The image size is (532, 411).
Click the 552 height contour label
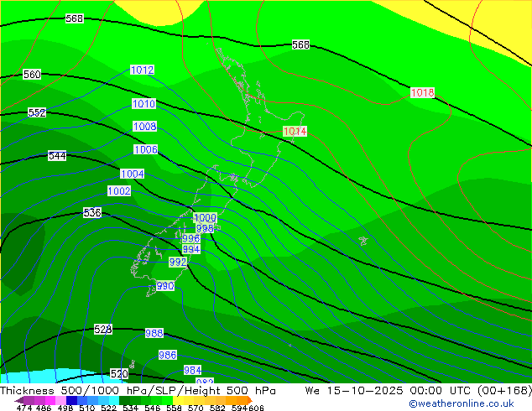point(37,112)
